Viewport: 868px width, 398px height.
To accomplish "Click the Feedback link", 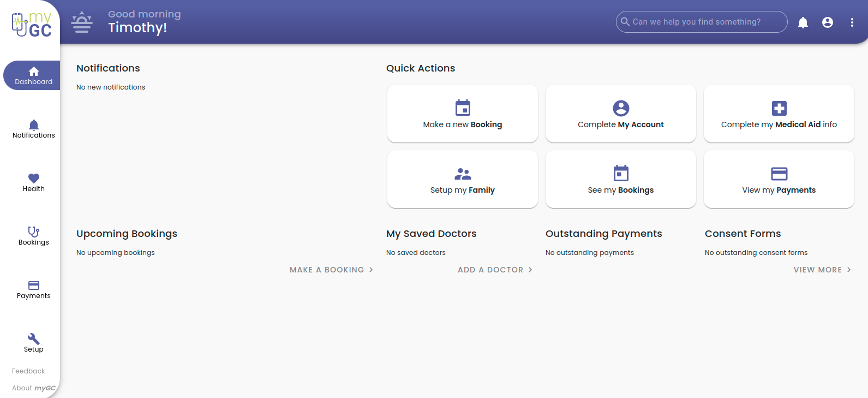I will click(x=28, y=371).
